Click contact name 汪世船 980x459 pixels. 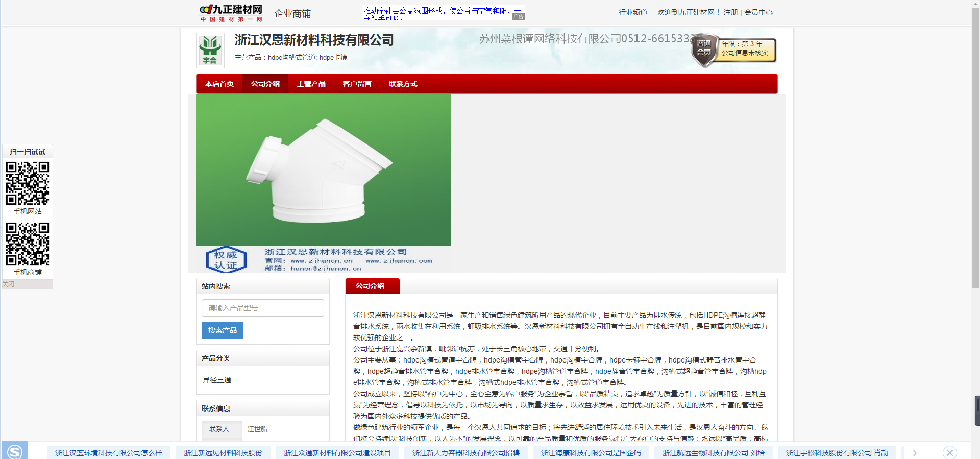257,429
